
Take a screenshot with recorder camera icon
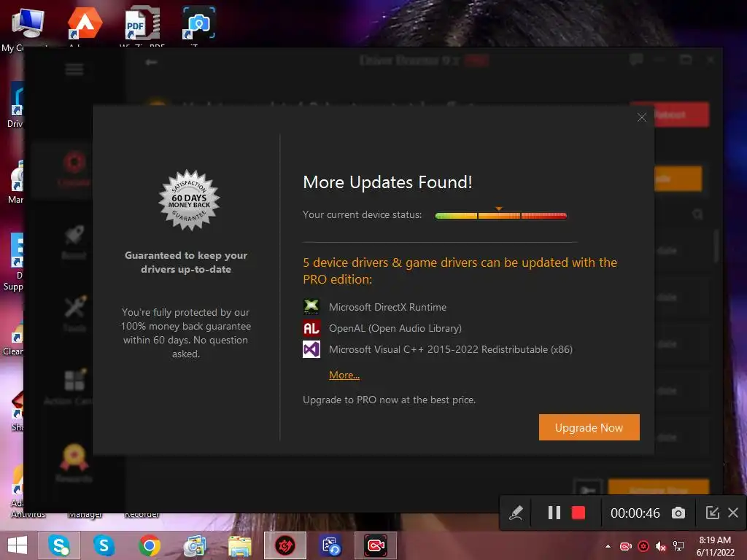coord(678,513)
